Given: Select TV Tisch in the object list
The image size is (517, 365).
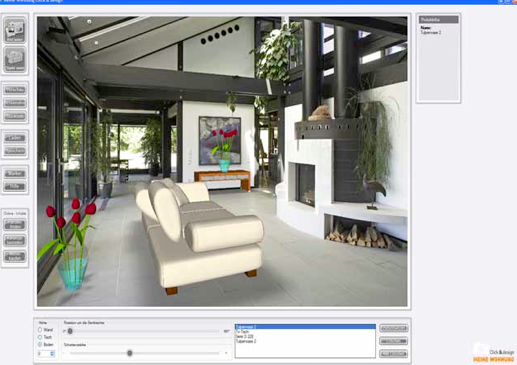Looking at the screenshot, I should click(305, 332).
